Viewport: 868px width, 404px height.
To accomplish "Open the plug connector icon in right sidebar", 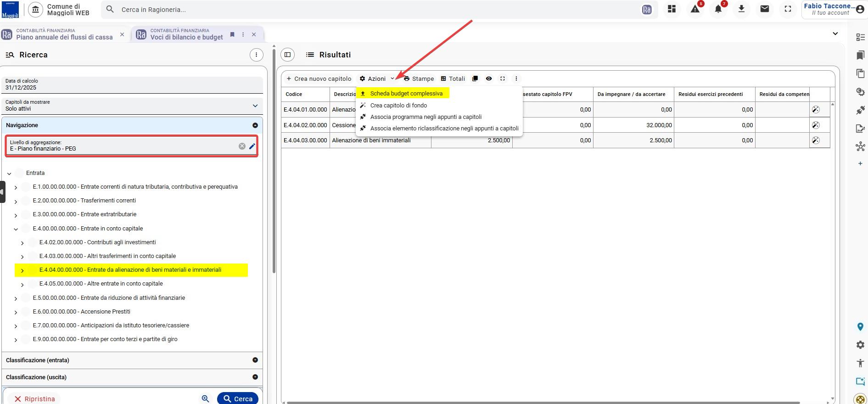I will click(860, 110).
